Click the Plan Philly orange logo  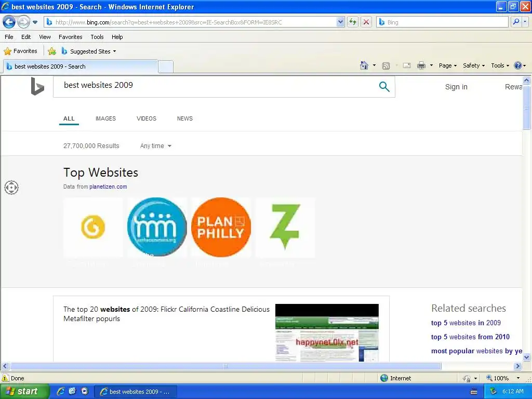pos(221,227)
